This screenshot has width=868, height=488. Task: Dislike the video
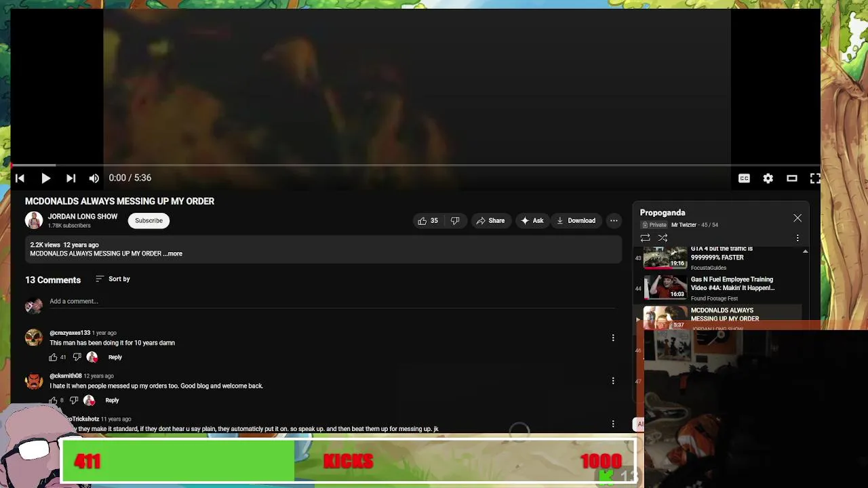coord(455,221)
